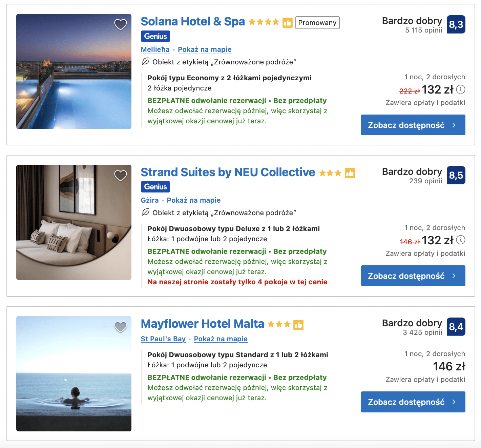
Task: Click thumbs-up badge next to Strand Suites
Action: (x=350, y=174)
